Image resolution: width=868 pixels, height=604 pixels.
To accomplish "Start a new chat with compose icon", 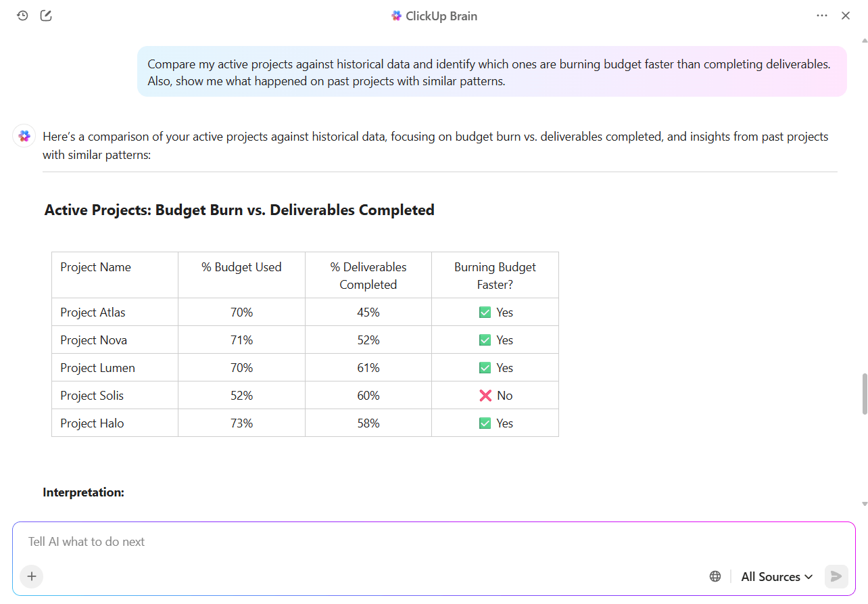I will tap(46, 16).
